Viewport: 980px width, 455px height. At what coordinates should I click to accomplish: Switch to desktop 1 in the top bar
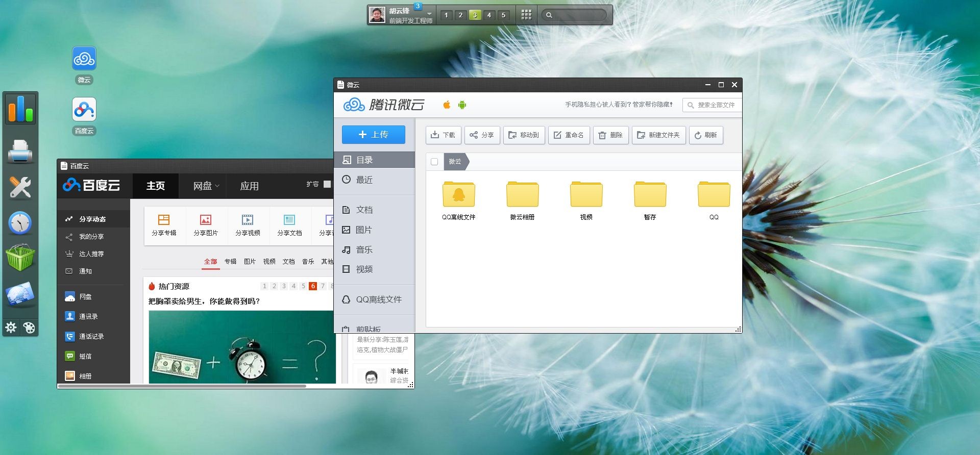tap(446, 15)
